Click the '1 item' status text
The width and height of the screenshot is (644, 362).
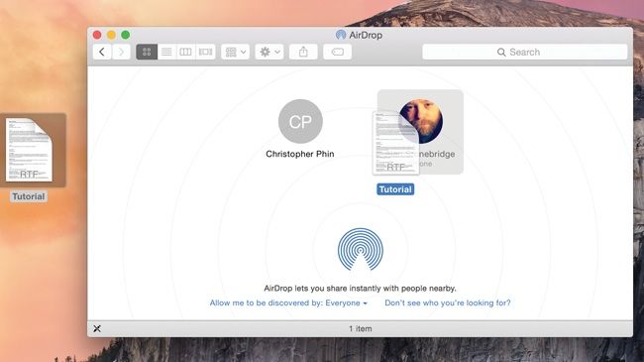(361, 328)
